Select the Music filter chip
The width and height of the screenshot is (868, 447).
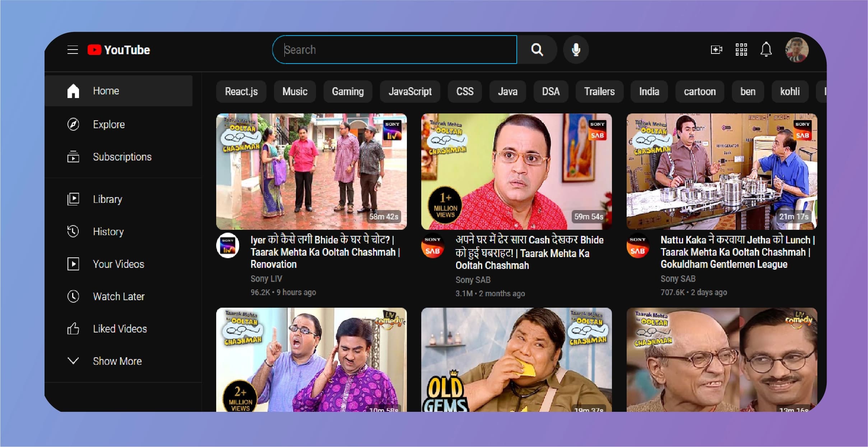[295, 92]
